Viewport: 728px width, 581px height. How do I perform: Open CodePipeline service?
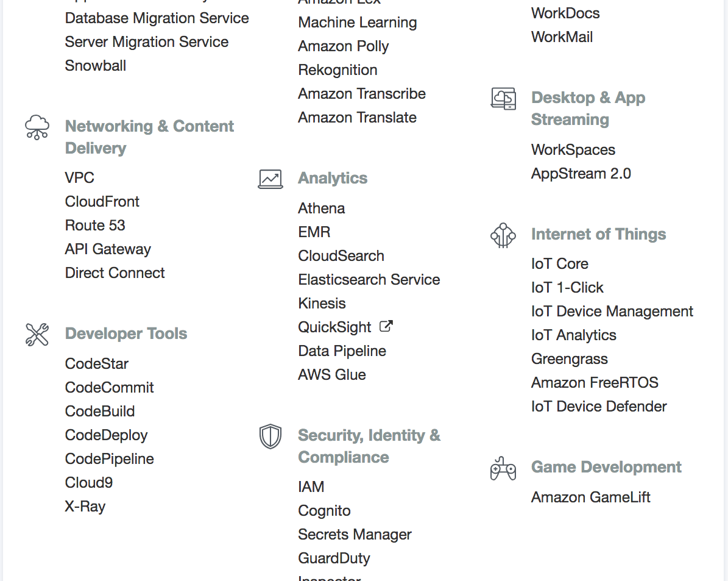point(110,458)
